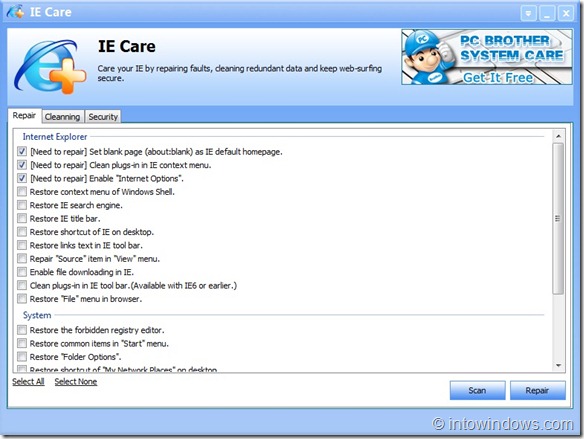Click the Select All link
The image size is (584, 439).
[x=28, y=382]
